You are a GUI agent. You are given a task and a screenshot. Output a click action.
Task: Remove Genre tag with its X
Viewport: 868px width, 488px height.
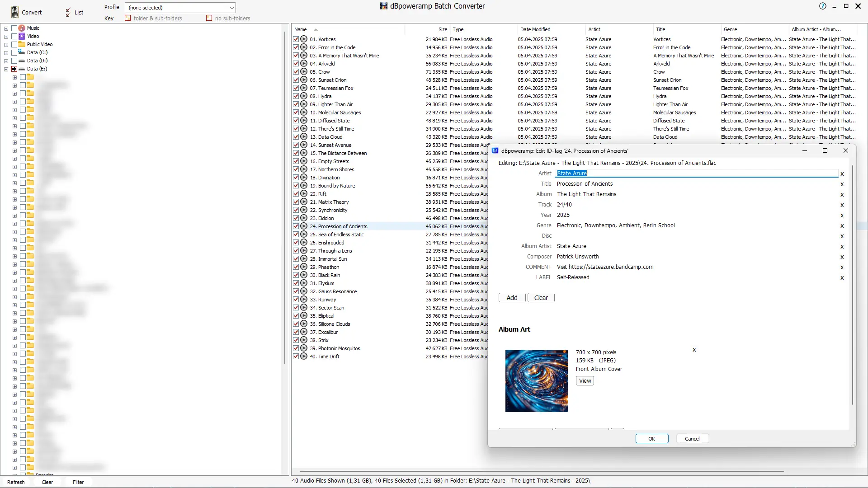point(842,226)
